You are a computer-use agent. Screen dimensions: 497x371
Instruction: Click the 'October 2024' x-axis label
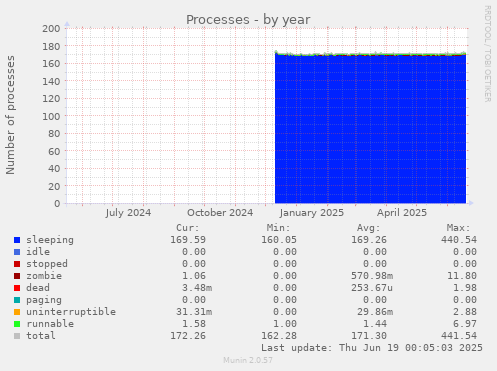[220, 213]
